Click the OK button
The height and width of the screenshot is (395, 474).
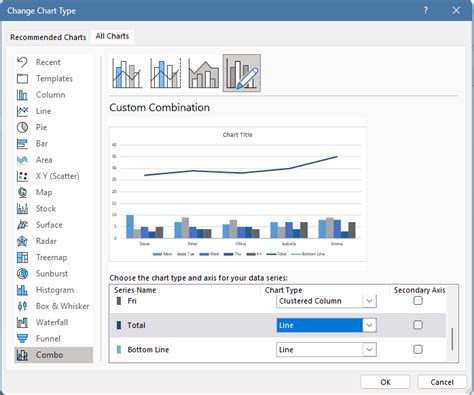[385, 382]
